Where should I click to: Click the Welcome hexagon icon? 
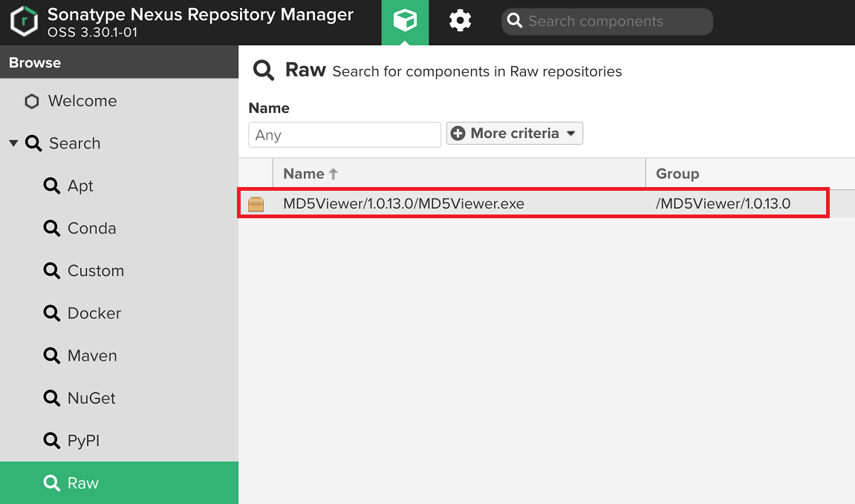(x=32, y=101)
